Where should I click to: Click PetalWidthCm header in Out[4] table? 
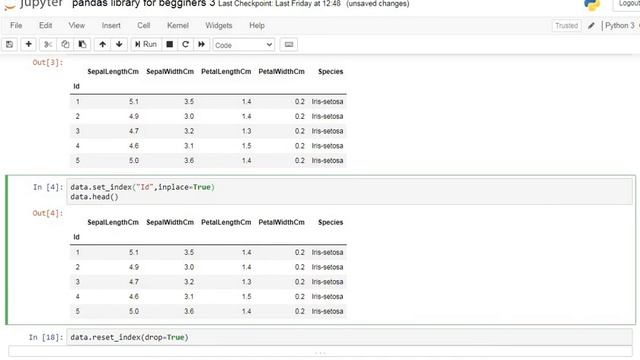point(282,222)
